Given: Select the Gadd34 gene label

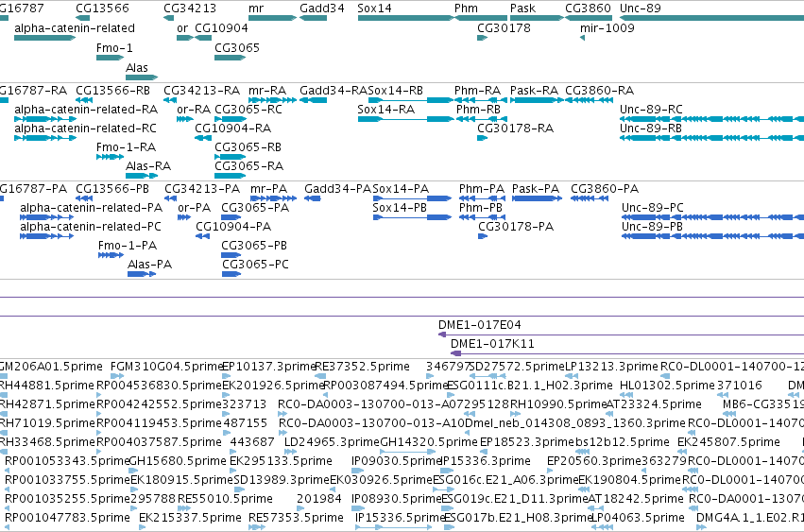Looking at the screenshot, I should coord(322,9).
